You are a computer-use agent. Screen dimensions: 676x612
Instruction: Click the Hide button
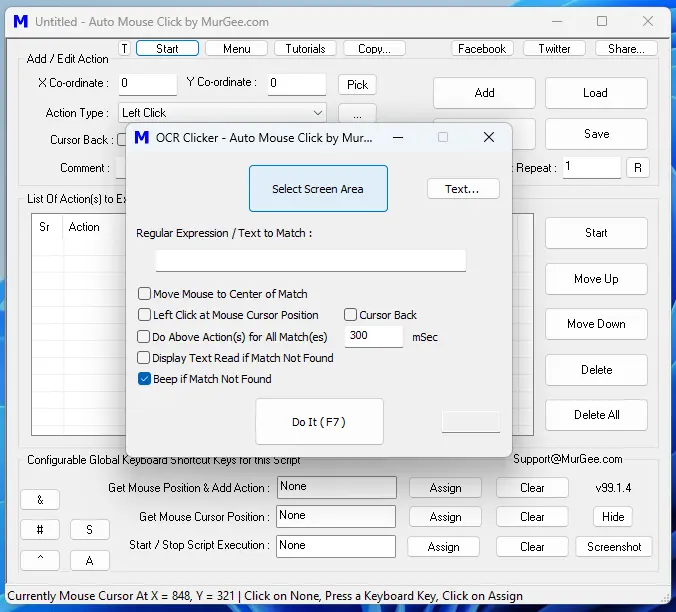[x=613, y=517]
